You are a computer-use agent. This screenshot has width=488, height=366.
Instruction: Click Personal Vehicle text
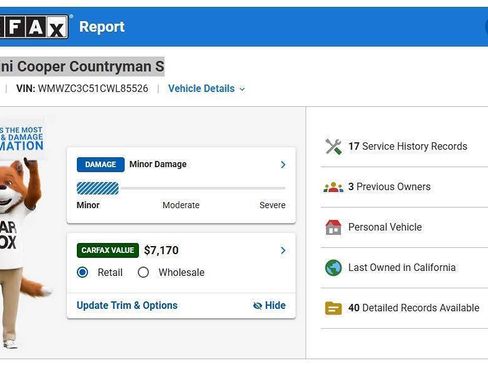385,227
